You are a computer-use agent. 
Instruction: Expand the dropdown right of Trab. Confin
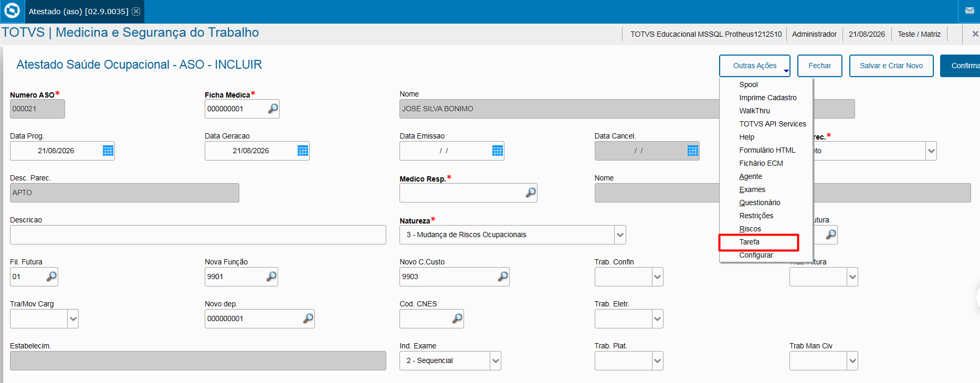852,276
